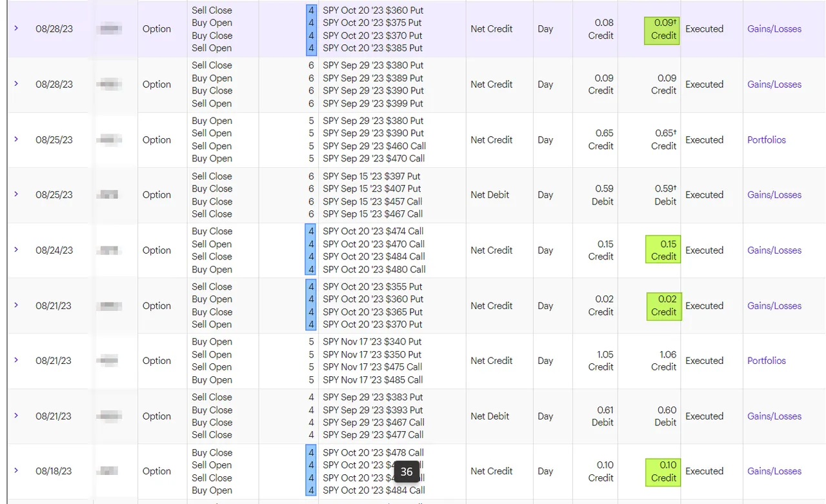Select the 1.06 Credit fill price cell
The image size is (826, 504).
pos(663,361)
